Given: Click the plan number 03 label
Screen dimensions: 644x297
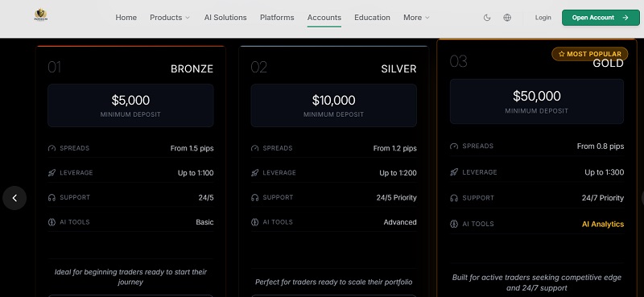Looking at the screenshot, I should (458, 62).
